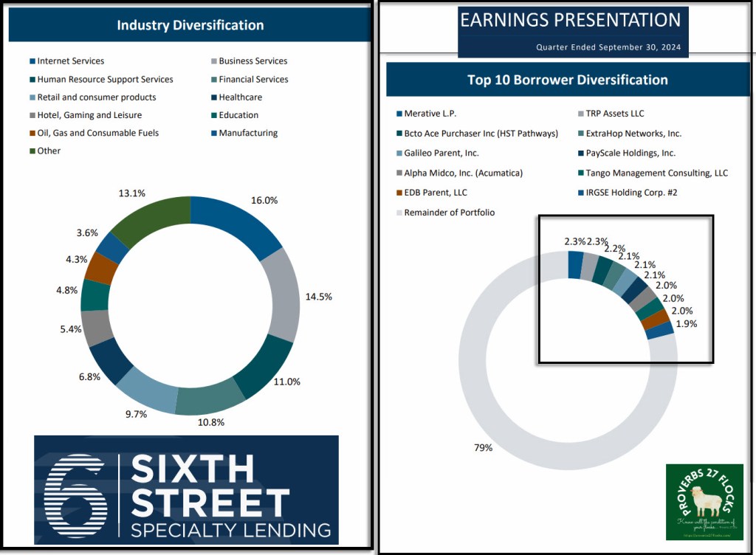Click the Oil, Gas and Consumable Fuels swatch

pyautogui.click(x=32, y=134)
